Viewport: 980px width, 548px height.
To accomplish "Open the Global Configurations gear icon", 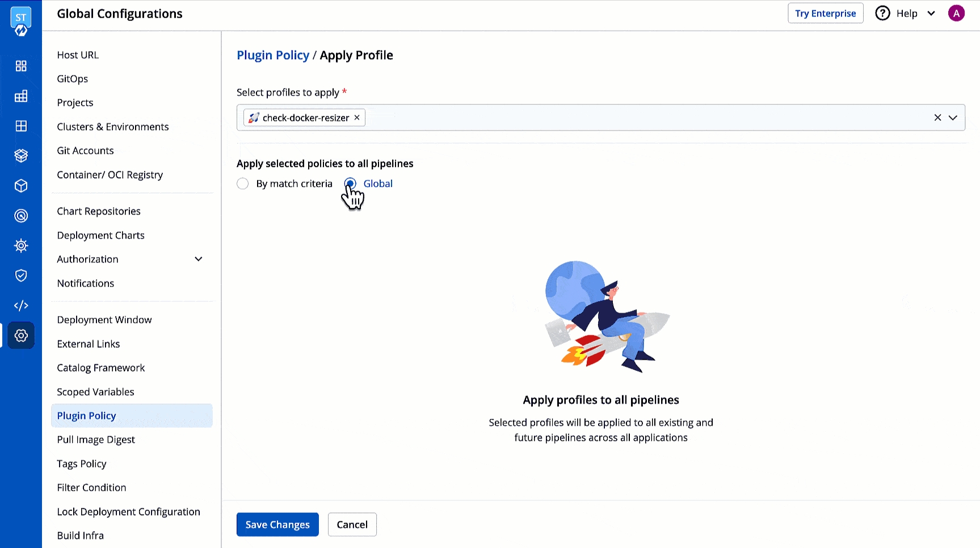I will pyautogui.click(x=21, y=335).
